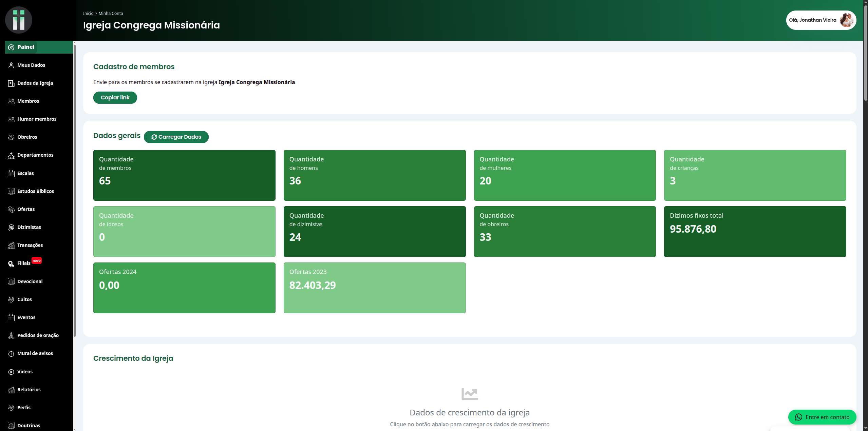Click the Início breadcrumb link

click(88, 14)
